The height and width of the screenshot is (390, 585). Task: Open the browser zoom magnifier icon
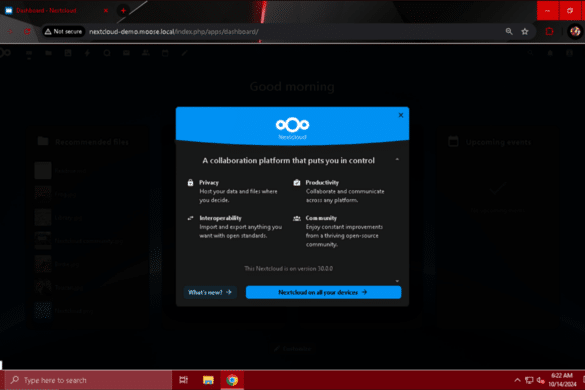coord(509,32)
